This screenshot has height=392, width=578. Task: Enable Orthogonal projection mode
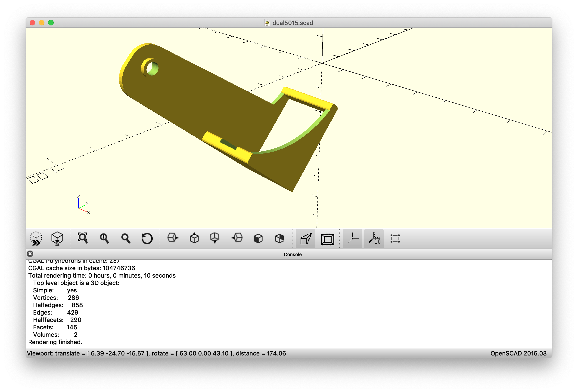[328, 239]
